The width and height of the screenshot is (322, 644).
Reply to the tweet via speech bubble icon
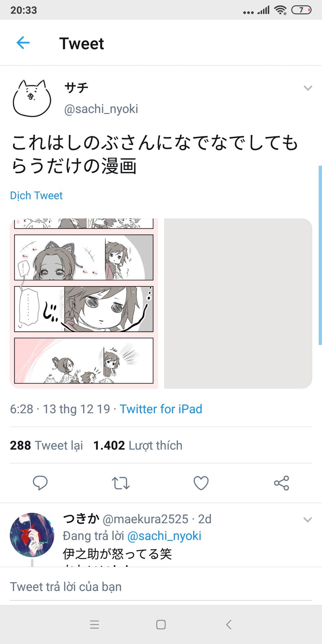[40, 483]
